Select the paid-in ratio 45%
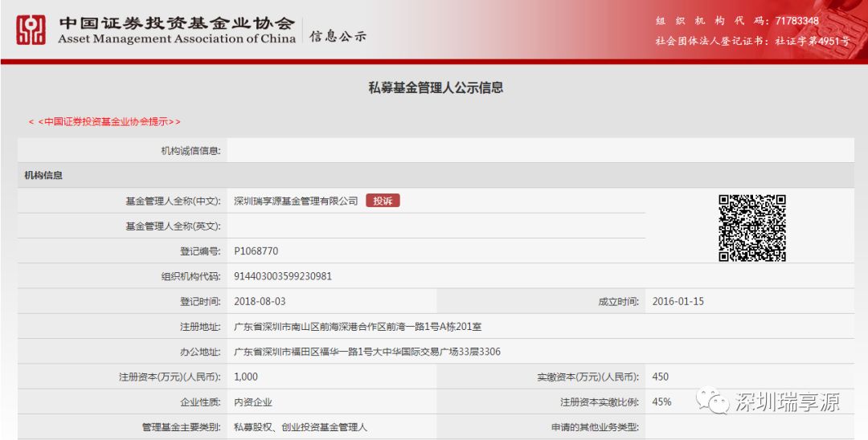 pyautogui.click(x=661, y=401)
